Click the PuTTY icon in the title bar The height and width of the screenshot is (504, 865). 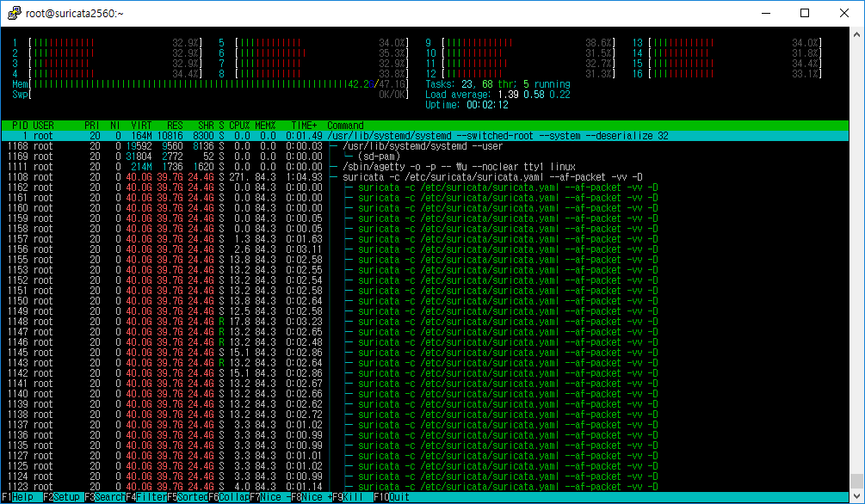coord(15,13)
